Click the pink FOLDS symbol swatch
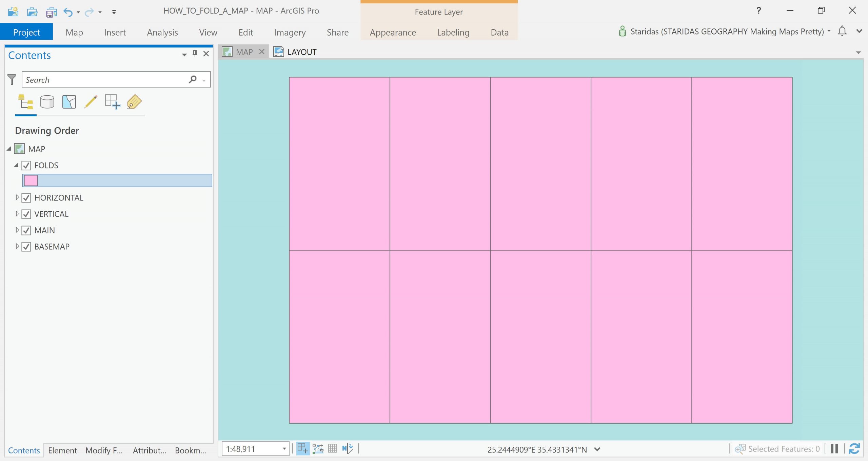868x461 pixels. 31,180
